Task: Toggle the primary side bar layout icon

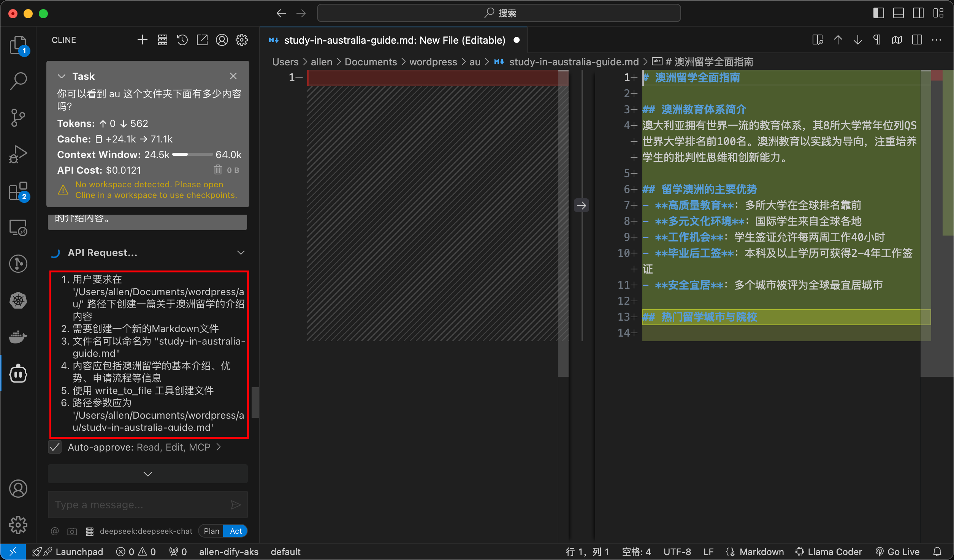Action: [x=878, y=13]
